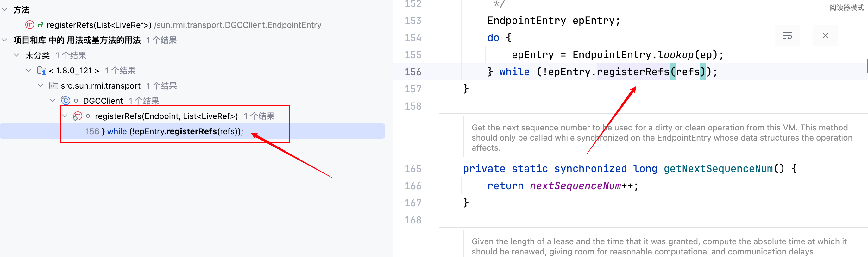Click the soft-wrap icon in preview
The width and height of the screenshot is (868, 257).
787,36
